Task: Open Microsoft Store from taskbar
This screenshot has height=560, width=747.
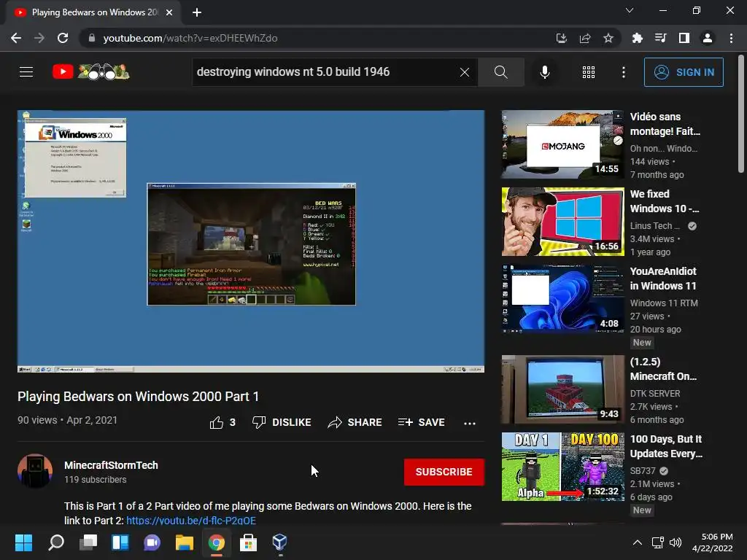Action: click(248, 542)
